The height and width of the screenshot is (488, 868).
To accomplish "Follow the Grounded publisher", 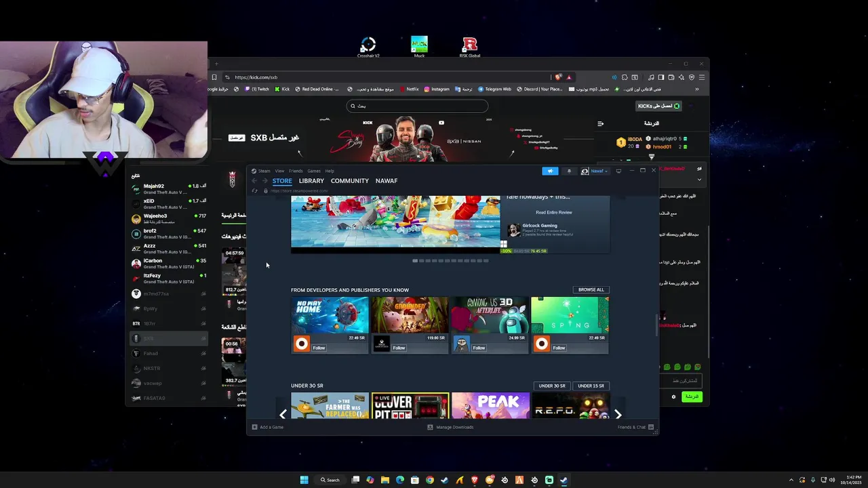I will [x=399, y=348].
